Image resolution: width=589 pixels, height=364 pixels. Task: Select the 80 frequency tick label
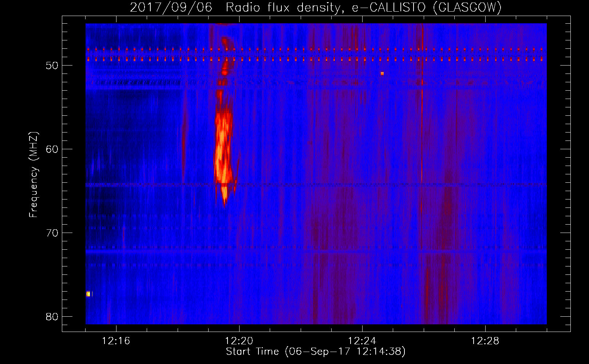(52, 317)
